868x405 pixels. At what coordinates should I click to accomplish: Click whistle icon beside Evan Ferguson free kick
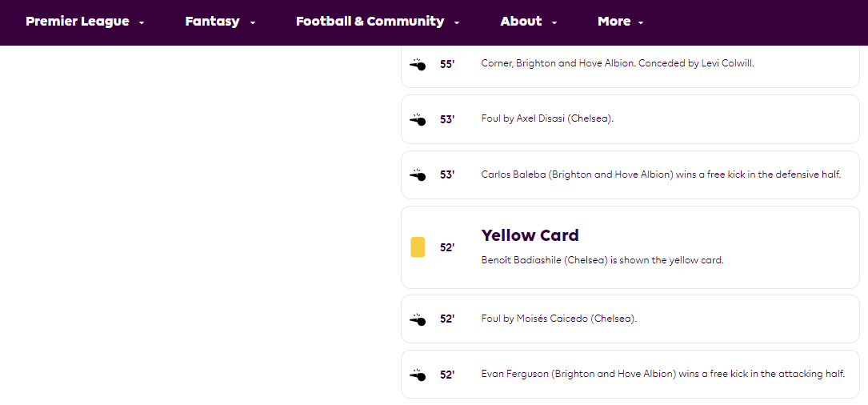pos(418,375)
